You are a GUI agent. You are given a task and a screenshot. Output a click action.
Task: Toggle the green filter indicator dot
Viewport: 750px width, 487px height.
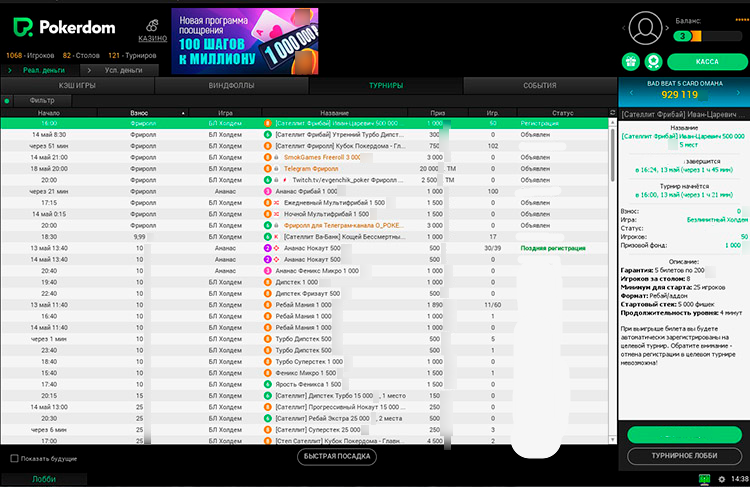pyautogui.click(x=7, y=101)
